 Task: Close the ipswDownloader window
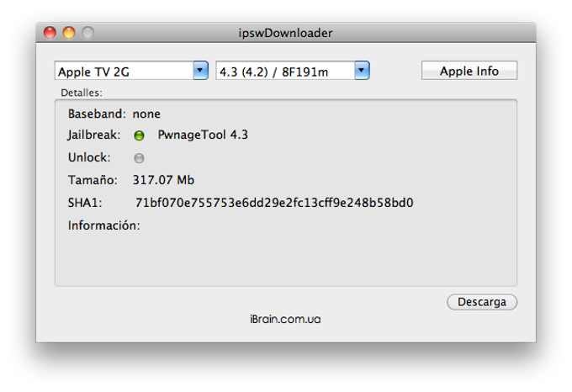pyautogui.click(x=50, y=33)
